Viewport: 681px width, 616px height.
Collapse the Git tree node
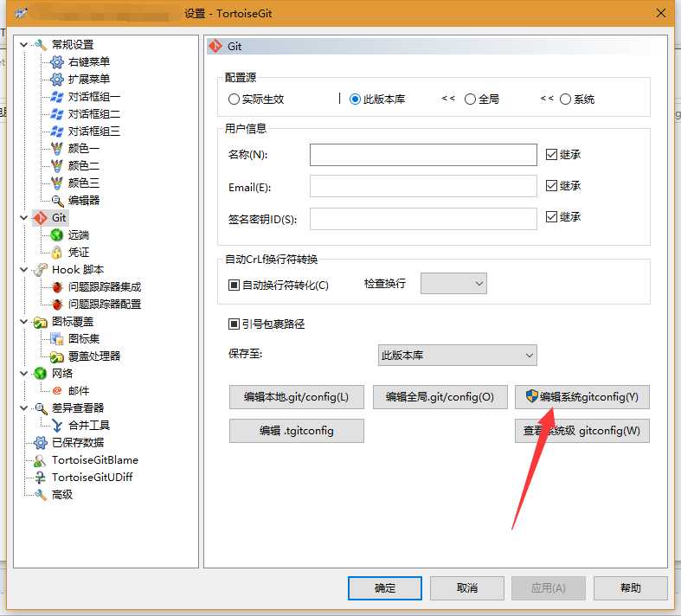[x=24, y=218]
